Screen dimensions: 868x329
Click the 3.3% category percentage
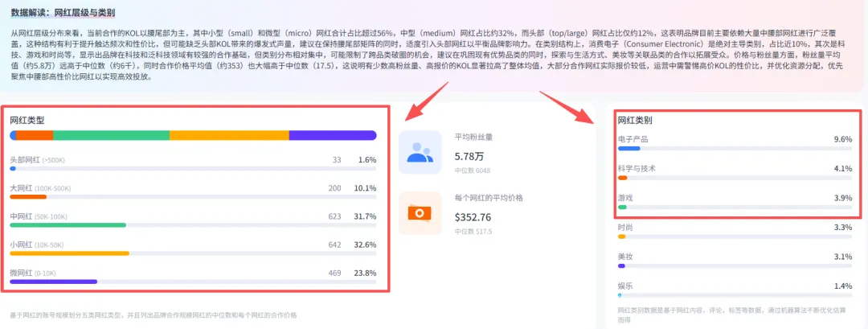843,228
